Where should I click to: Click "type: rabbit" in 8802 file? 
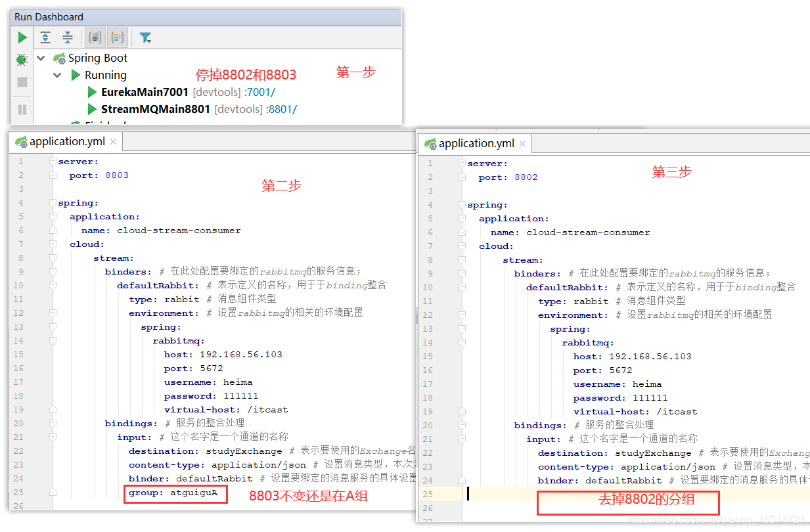574,301
